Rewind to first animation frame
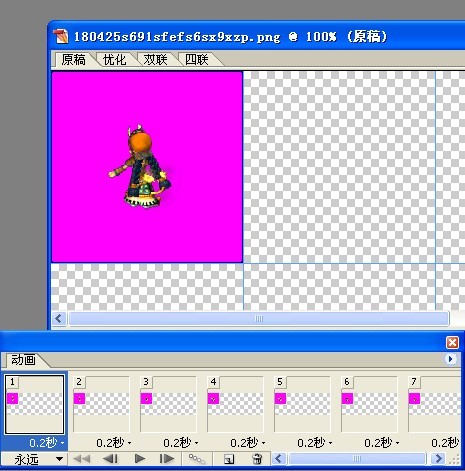This screenshot has height=471, width=465. [81, 459]
